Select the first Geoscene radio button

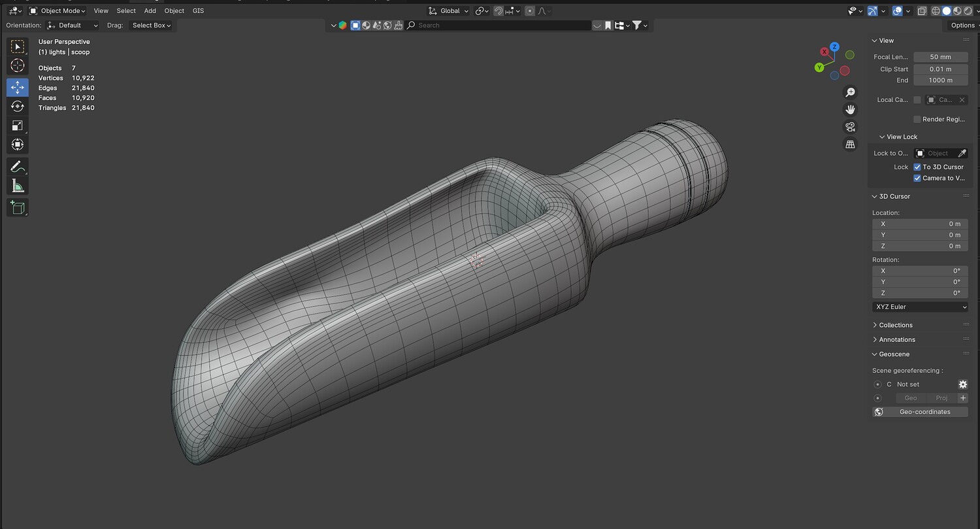[877, 384]
